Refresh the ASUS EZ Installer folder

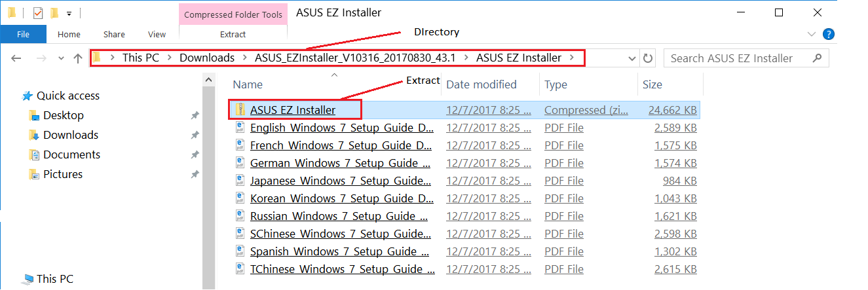(x=648, y=58)
